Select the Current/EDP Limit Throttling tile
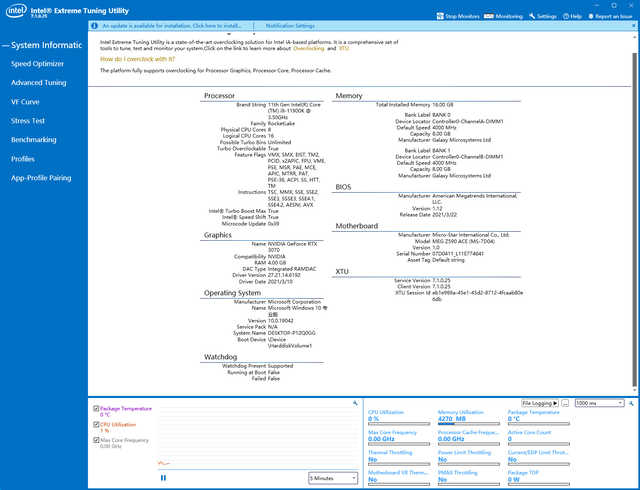The height and width of the screenshot is (490, 640). pyautogui.click(x=538, y=458)
